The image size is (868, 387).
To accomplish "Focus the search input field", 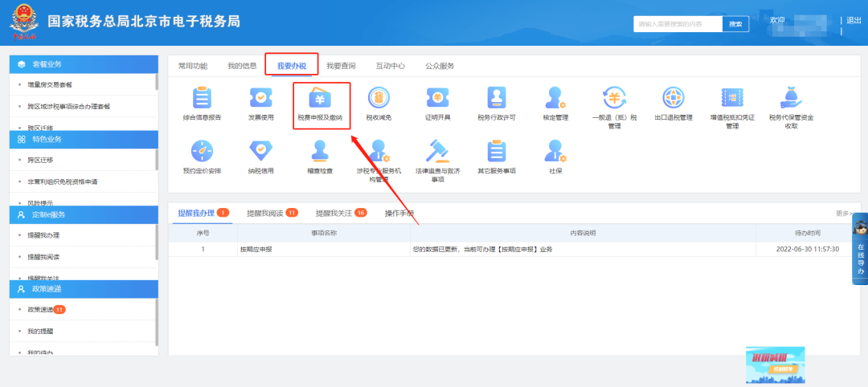I will tap(678, 24).
